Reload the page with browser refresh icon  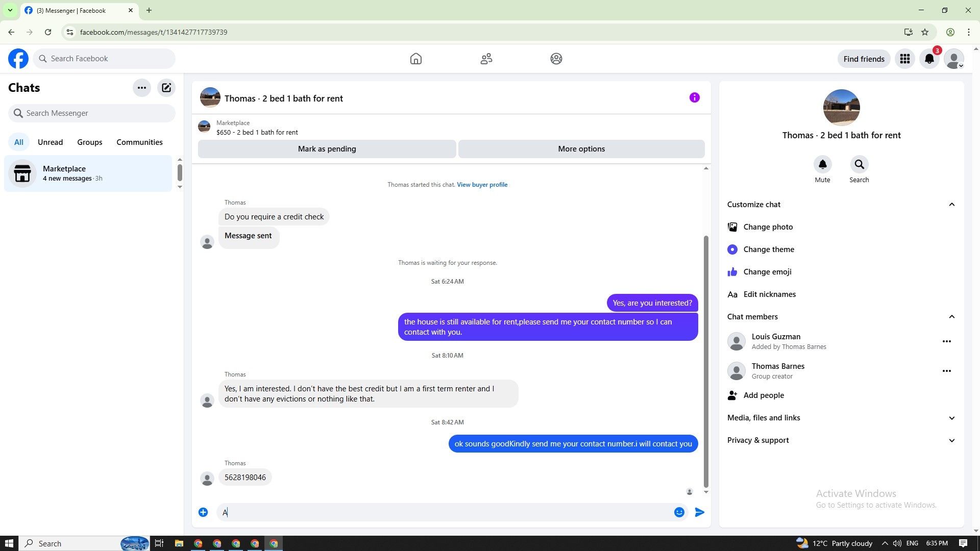point(48,32)
